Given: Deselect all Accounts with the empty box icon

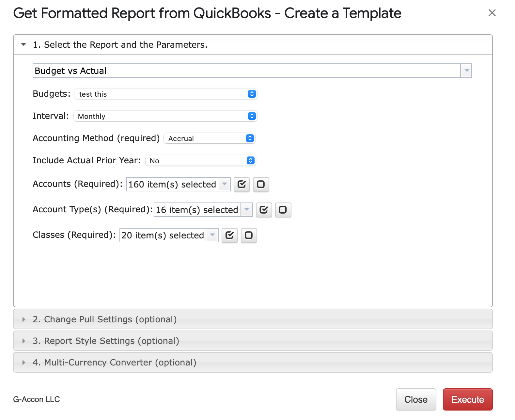Looking at the screenshot, I should point(261,185).
